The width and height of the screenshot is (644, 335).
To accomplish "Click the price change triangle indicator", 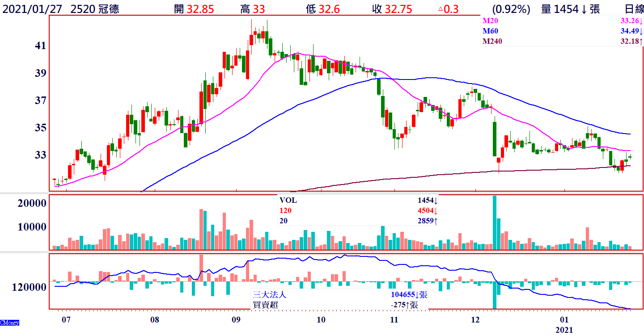I will pyautogui.click(x=441, y=9).
